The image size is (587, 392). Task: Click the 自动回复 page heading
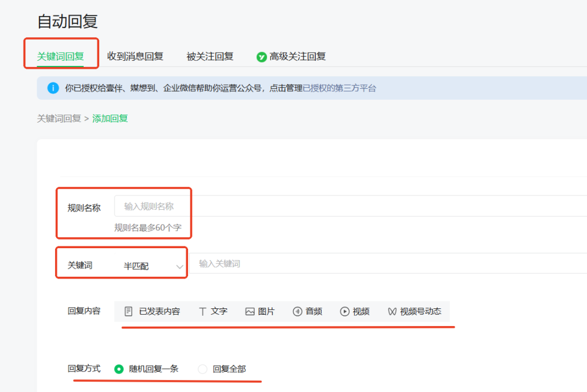click(x=68, y=21)
